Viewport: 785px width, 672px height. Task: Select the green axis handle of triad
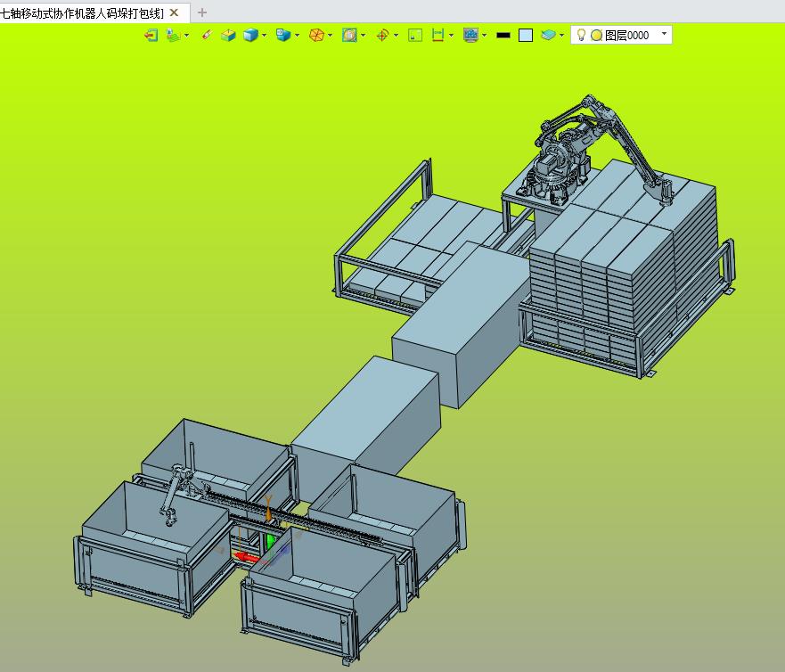270,541
